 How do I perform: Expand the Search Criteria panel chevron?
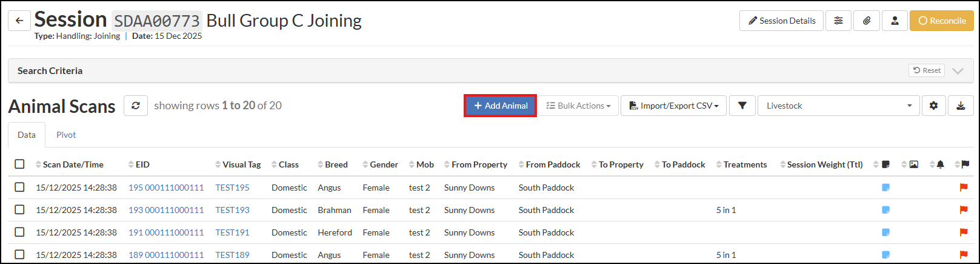958,70
